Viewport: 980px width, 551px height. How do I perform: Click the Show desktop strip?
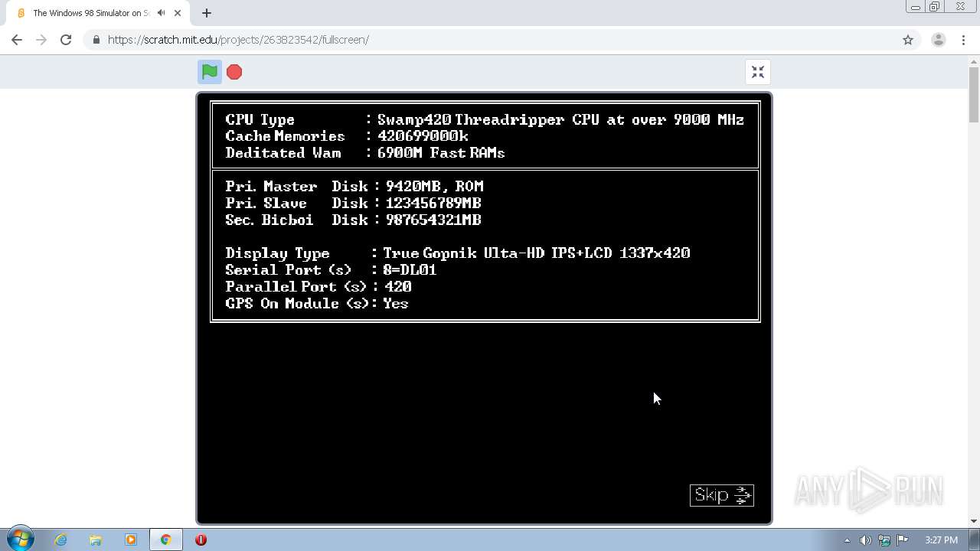pos(975,540)
